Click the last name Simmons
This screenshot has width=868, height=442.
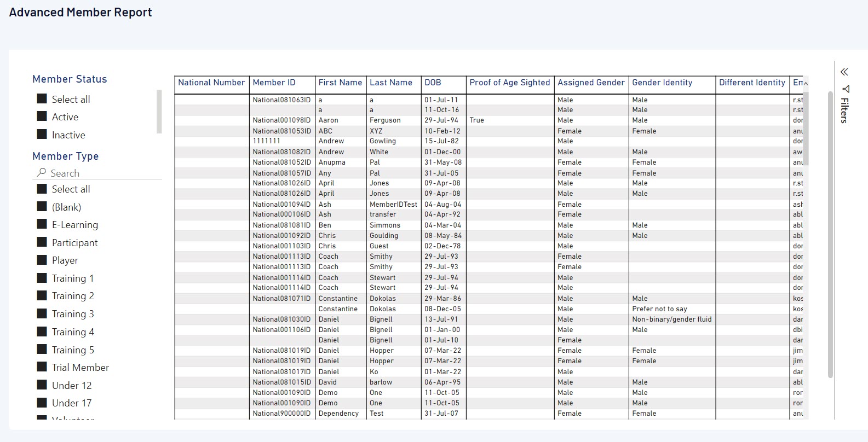(x=385, y=225)
